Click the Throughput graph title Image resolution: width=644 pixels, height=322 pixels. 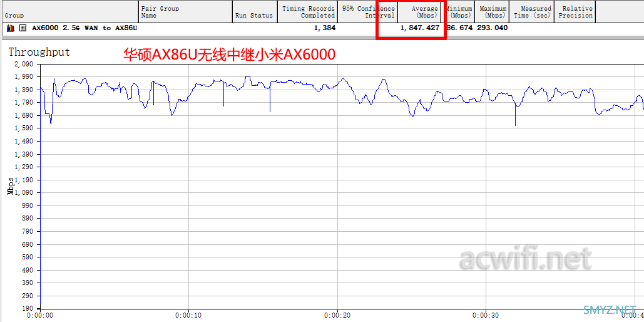[x=39, y=52]
